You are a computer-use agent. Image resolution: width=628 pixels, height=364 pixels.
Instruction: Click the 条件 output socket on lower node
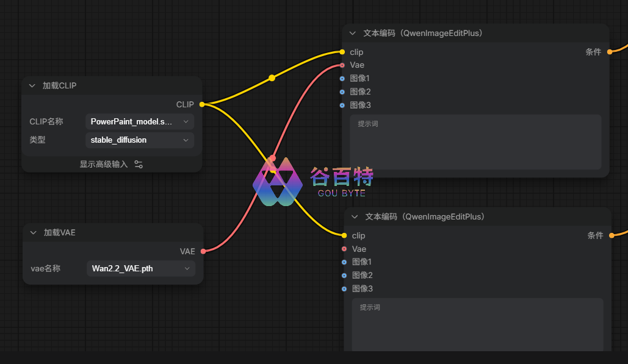612,235
